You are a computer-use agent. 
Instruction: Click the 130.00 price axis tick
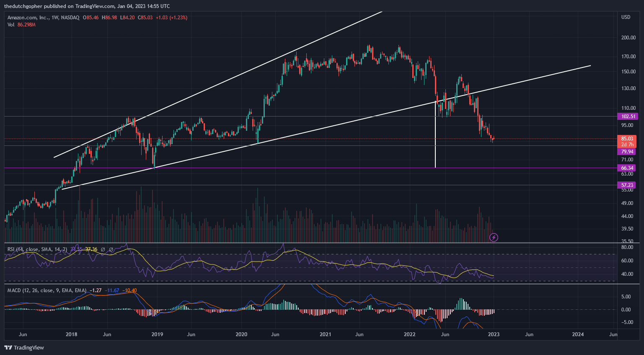tap(628, 88)
